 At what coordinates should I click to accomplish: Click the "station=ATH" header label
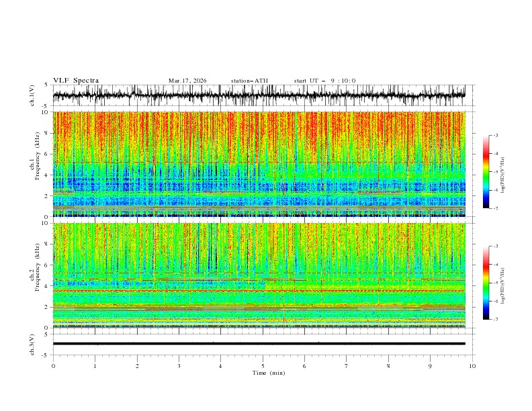coord(249,81)
